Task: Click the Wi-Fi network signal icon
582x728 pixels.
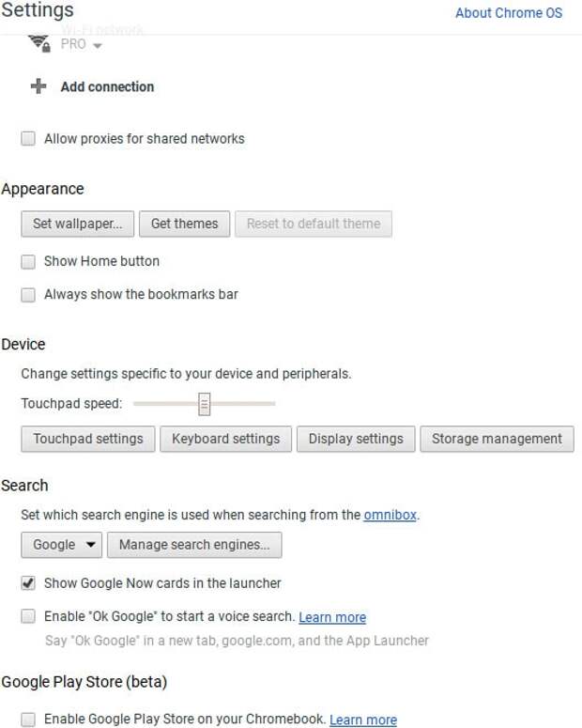Action: coord(39,43)
